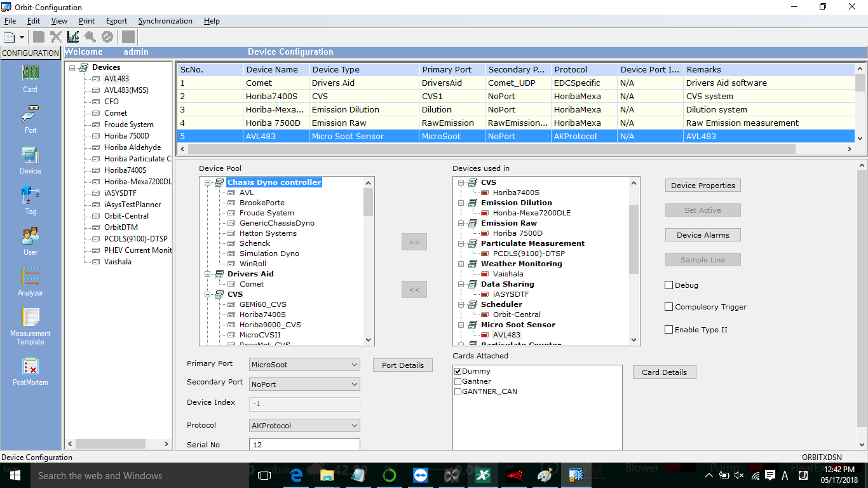868x488 pixels.
Task: Open the Edit menu
Action: pyautogui.click(x=34, y=21)
